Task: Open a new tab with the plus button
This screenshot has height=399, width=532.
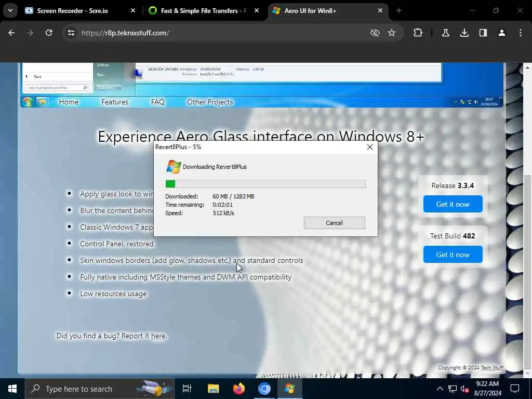Action: coord(398,11)
